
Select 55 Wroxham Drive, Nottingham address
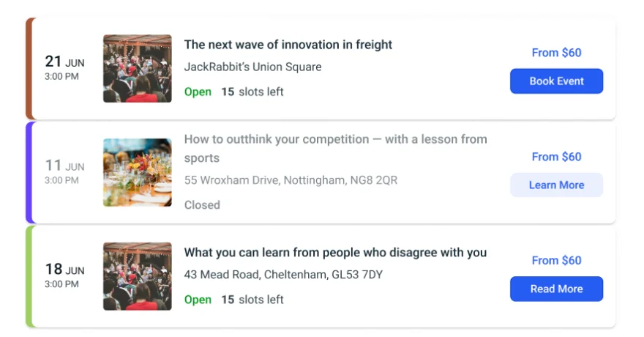pyautogui.click(x=291, y=180)
